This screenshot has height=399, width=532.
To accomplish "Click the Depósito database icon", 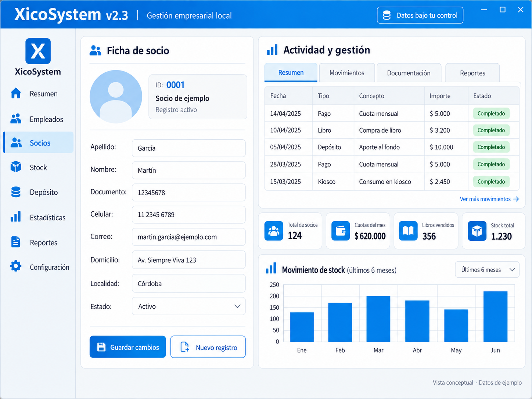I will 16,192.
